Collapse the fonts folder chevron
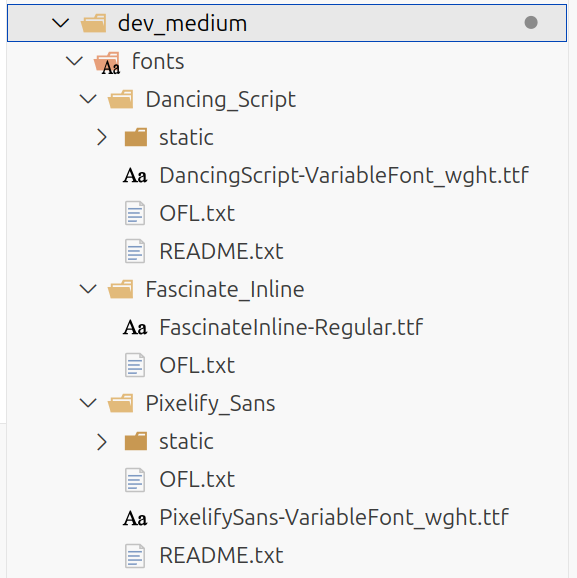577x578 pixels. coord(74,61)
